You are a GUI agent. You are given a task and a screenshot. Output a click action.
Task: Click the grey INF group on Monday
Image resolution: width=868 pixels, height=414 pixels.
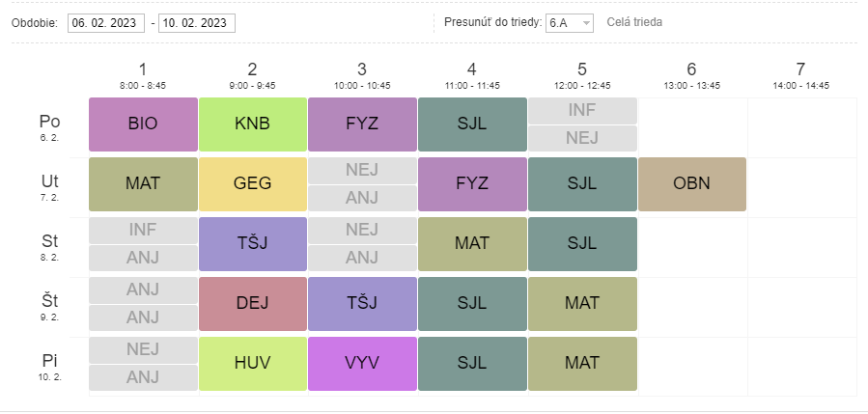(582, 111)
